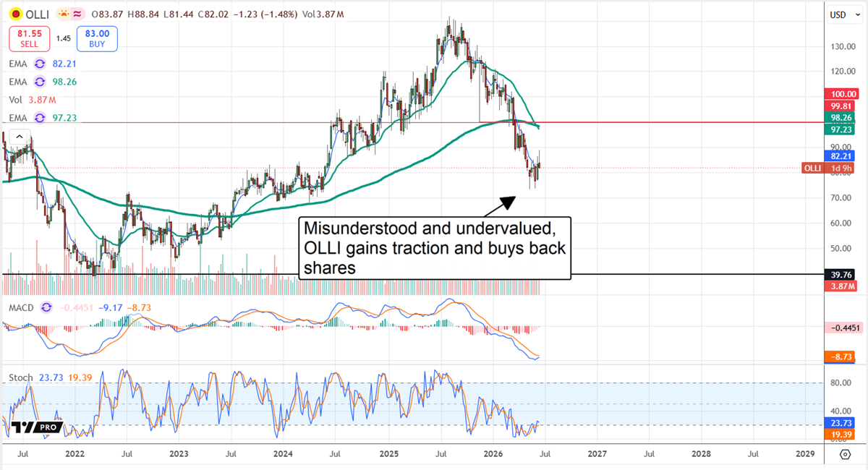Screen dimensions: 868x470
Task: Click the 99.81 price axis label
Action: coord(841,106)
